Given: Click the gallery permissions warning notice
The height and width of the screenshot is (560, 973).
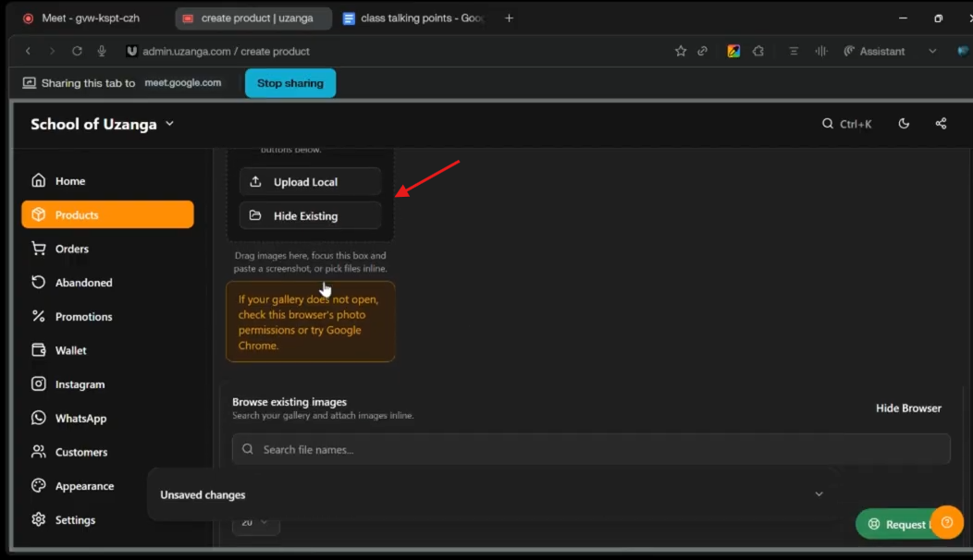Looking at the screenshot, I should [x=310, y=322].
